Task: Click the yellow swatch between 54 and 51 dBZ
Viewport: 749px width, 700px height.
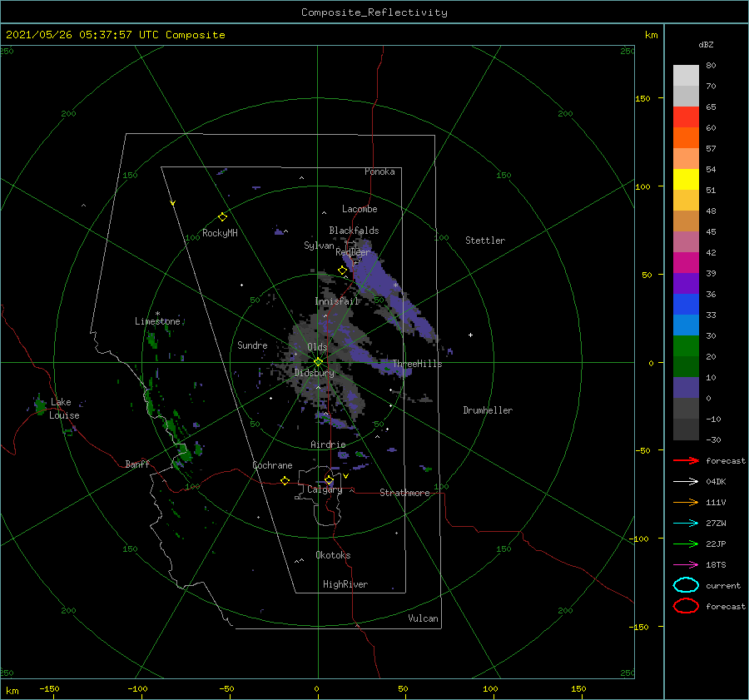Action: tap(686, 180)
